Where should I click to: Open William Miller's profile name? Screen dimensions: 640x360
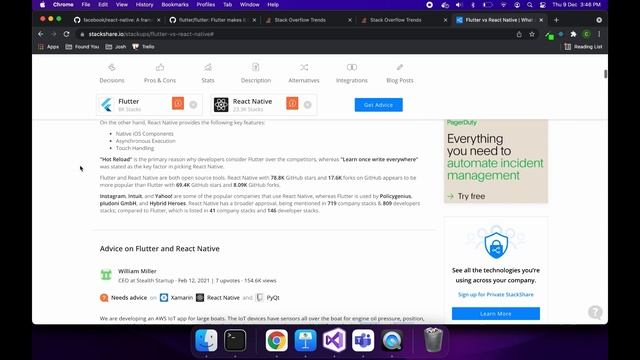137,271
